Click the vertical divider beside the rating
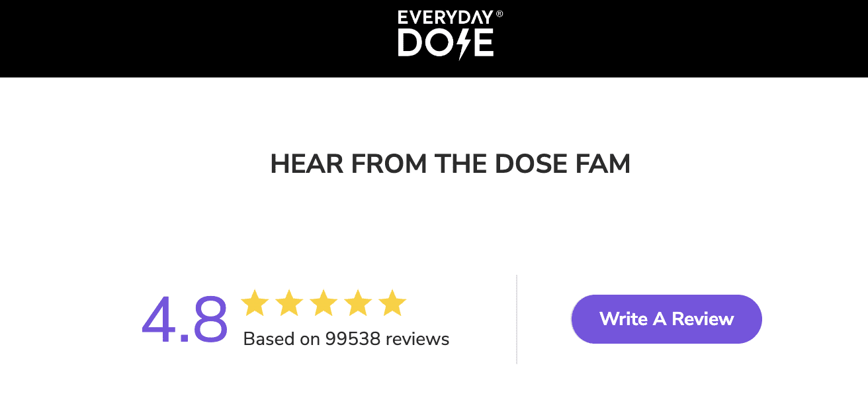The height and width of the screenshot is (396, 868). [x=516, y=319]
